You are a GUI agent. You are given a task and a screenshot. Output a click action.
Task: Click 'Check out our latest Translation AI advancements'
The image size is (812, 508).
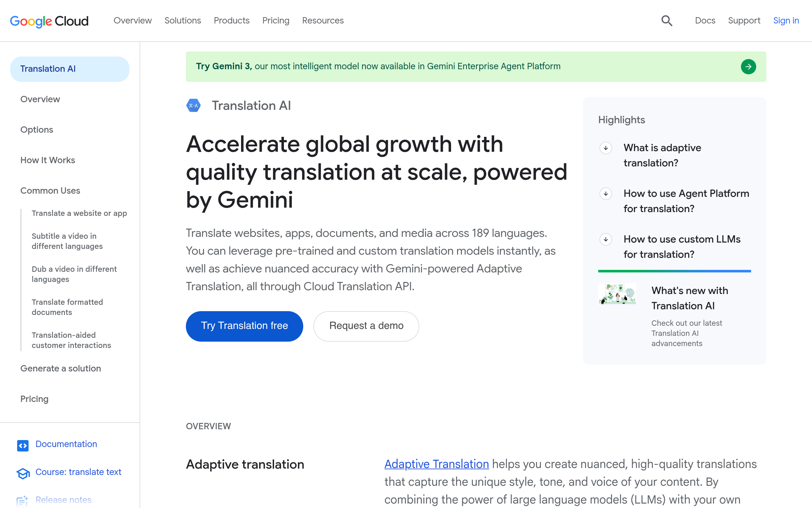tap(686, 333)
